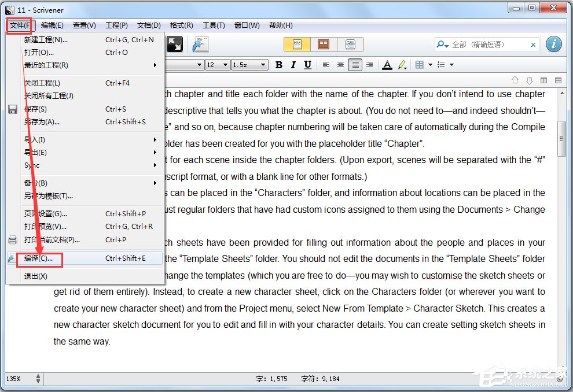Expand the Sync submenu
This screenshot has width=573, height=392.
point(85,165)
